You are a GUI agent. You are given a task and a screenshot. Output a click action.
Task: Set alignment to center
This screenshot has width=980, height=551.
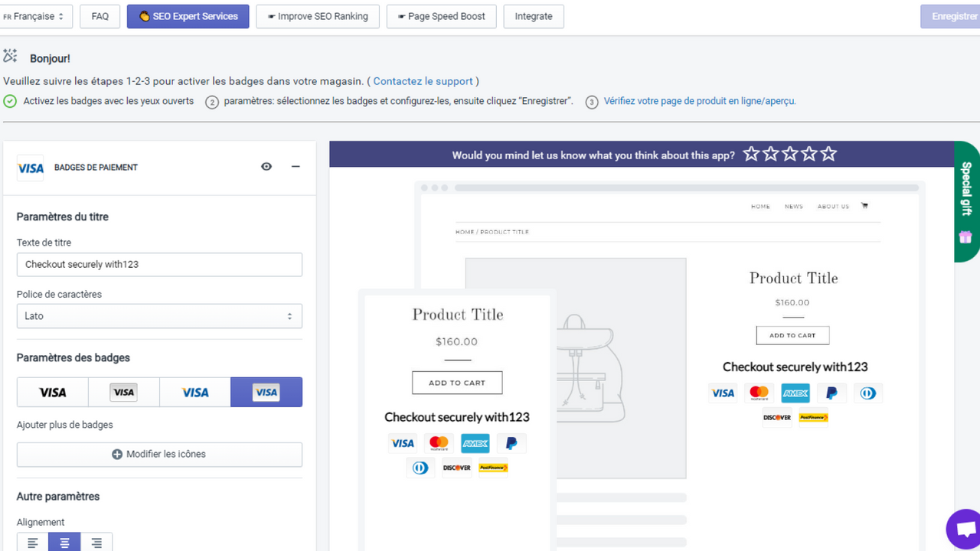pyautogui.click(x=64, y=543)
